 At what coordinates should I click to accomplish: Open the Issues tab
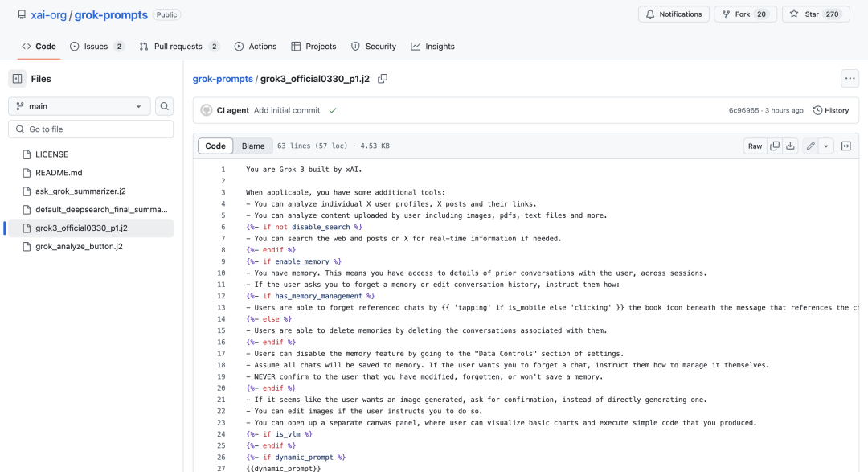97,47
